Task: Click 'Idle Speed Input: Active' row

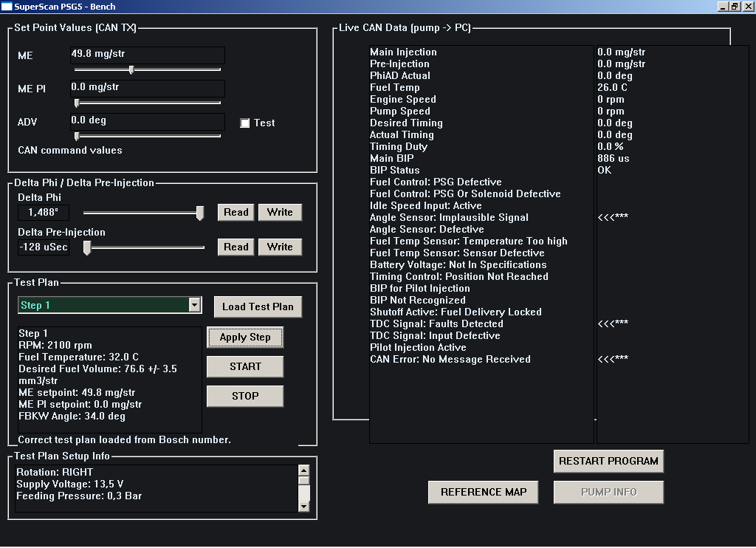Action: [426, 206]
